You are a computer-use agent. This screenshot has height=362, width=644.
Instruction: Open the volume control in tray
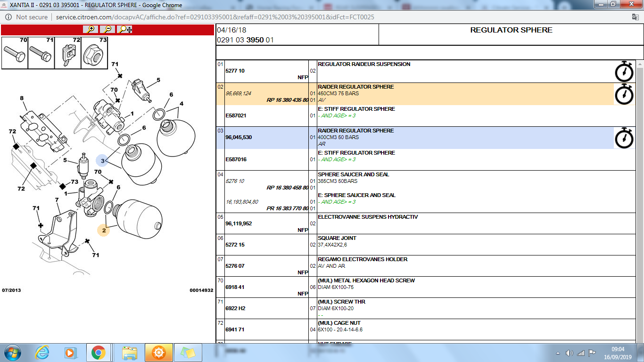570,353
